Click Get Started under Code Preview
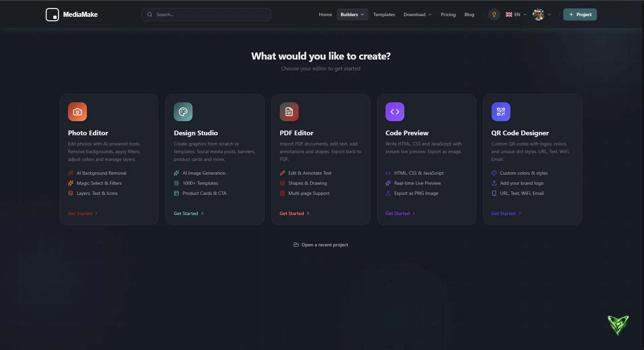The image size is (644, 350). click(400, 213)
